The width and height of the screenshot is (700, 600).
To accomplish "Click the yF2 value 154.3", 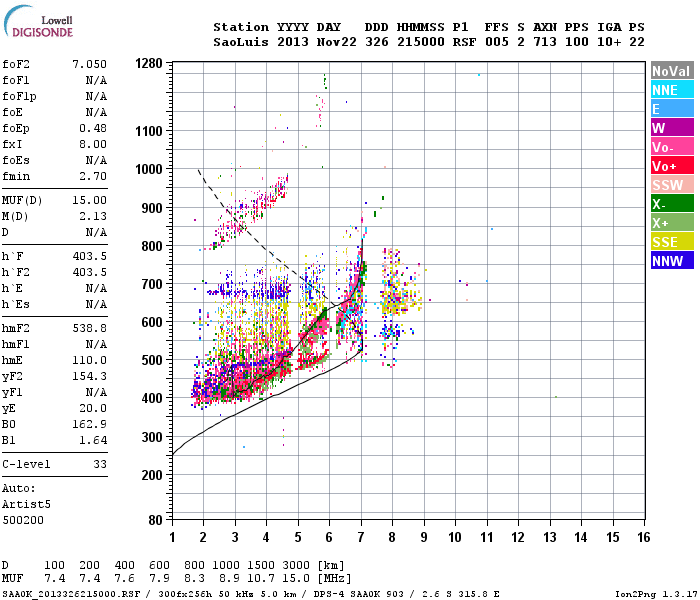I will 90,376.
